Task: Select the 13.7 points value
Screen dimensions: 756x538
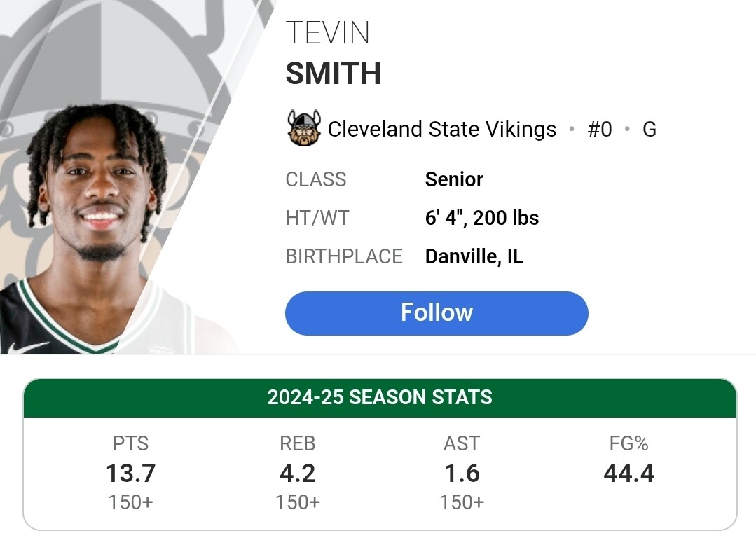Action: coord(130,474)
